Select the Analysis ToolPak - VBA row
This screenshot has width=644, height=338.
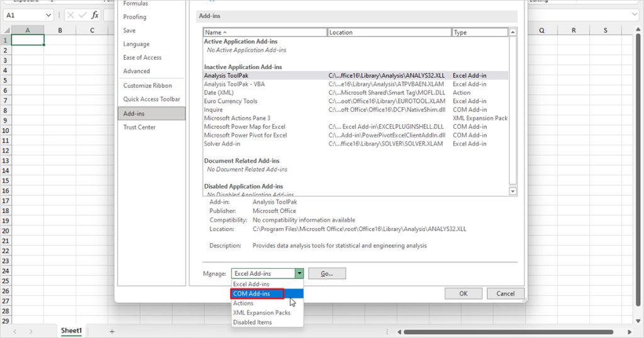pyautogui.click(x=356, y=84)
